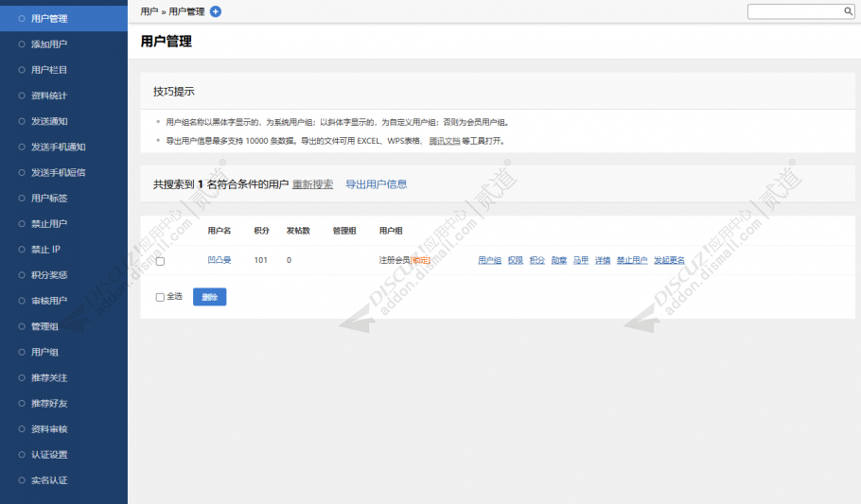Screen dimensions: 861x504
Task: Click the 注册会员 group cell text
Action: click(395, 260)
